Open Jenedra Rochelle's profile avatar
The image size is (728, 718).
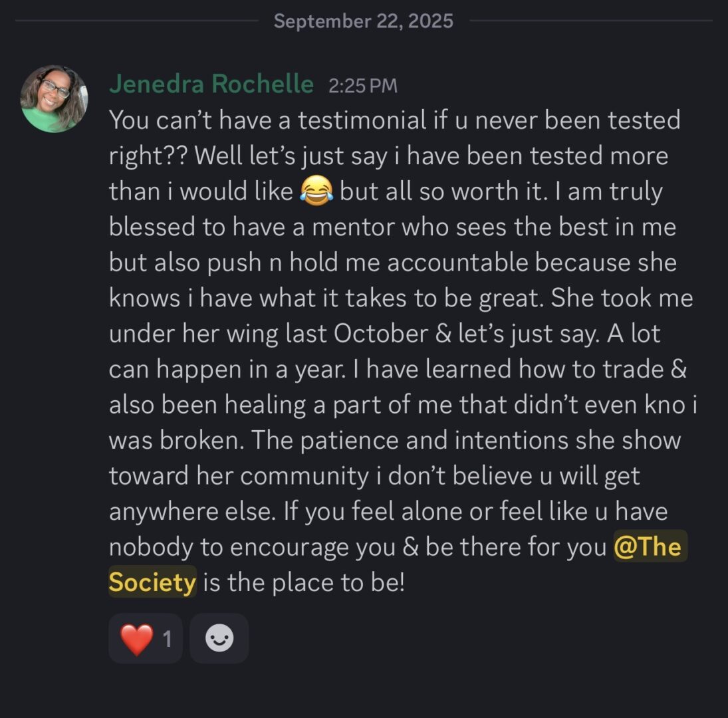point(54,98)
